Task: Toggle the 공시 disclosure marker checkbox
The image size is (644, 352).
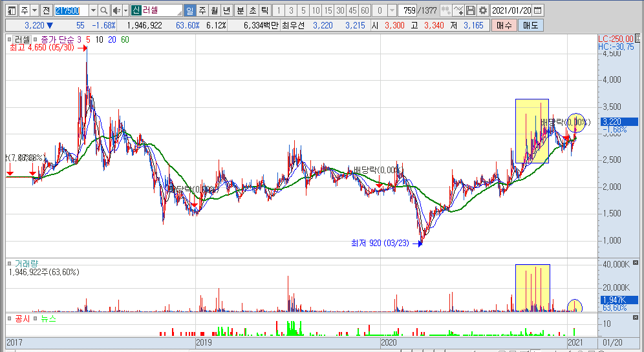Action: tap(9, 319)
